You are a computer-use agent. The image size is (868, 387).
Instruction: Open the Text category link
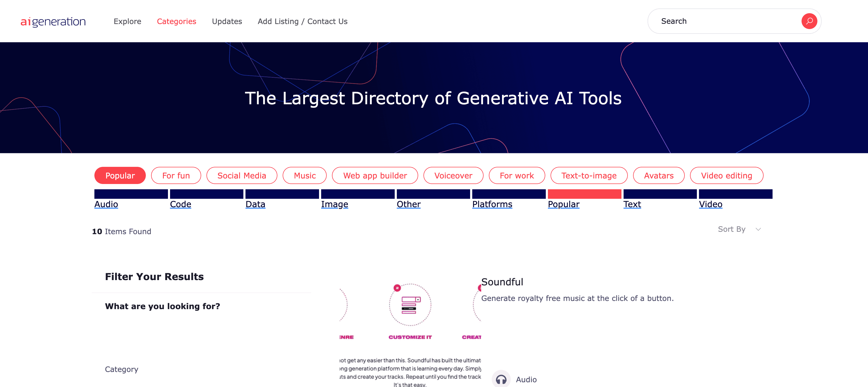632,204
